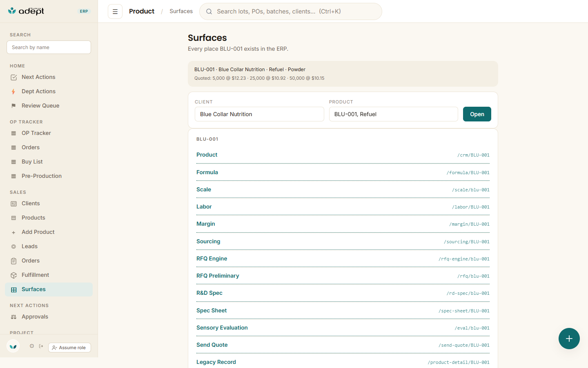The width and height of the screenshot is (588, 368).
Task: Open the Labor surface link
Action: [x=204, y=206]
